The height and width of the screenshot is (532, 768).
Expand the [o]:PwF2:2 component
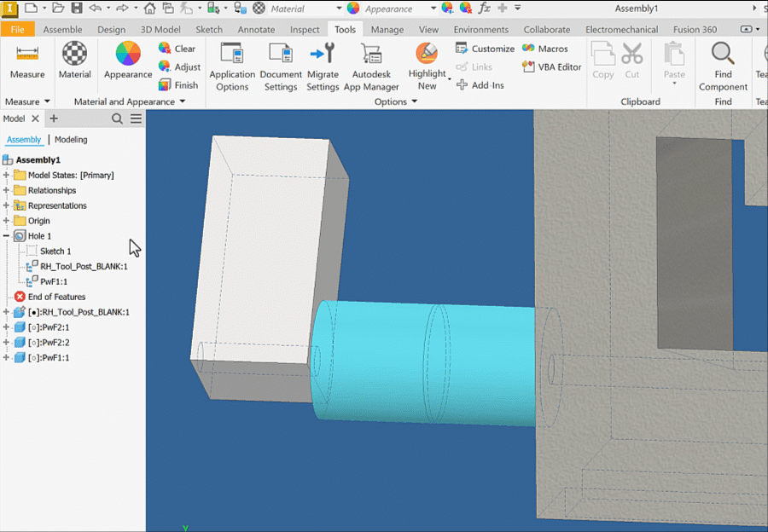pos(6,342)
